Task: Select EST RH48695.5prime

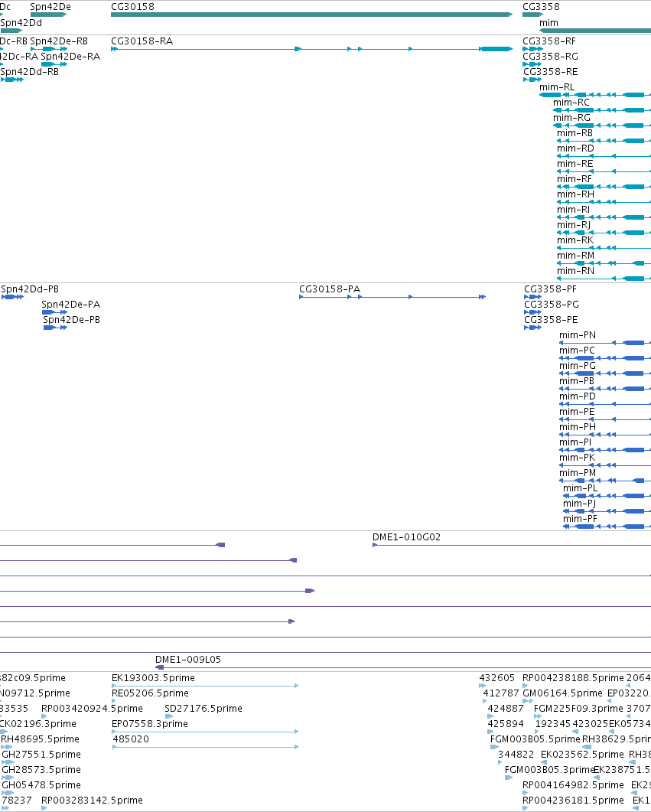Action: tap(40, 739)
